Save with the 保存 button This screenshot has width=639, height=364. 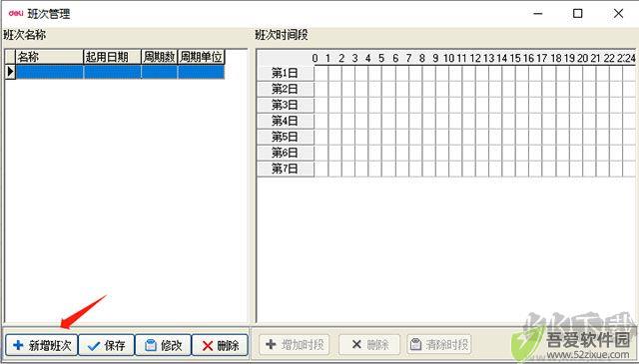[107, 345]
